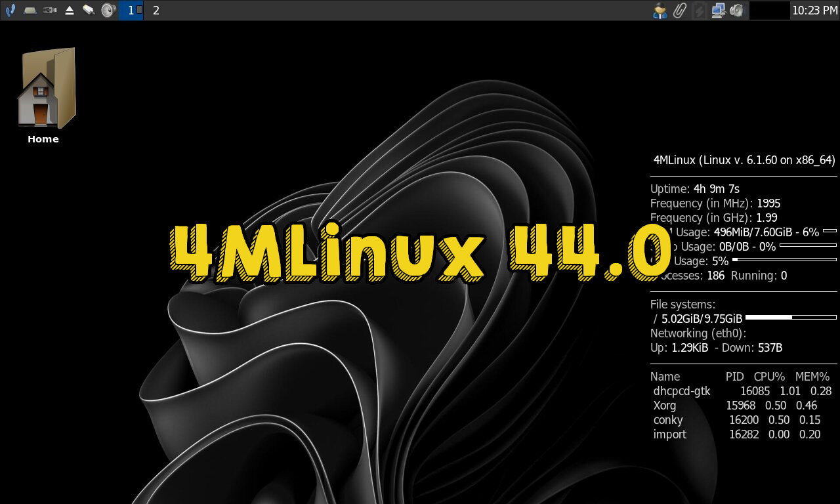Click the "Down: 537B" value

752,348
